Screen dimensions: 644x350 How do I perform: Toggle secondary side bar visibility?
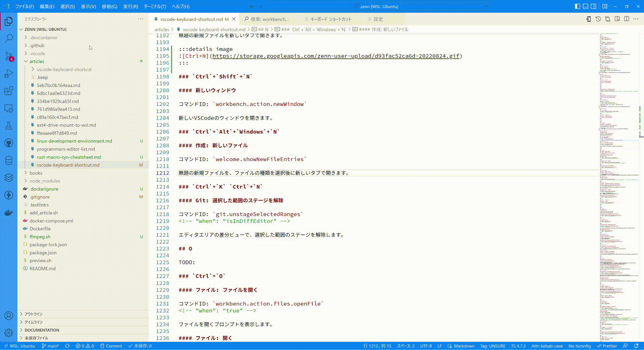click(593, 6)
